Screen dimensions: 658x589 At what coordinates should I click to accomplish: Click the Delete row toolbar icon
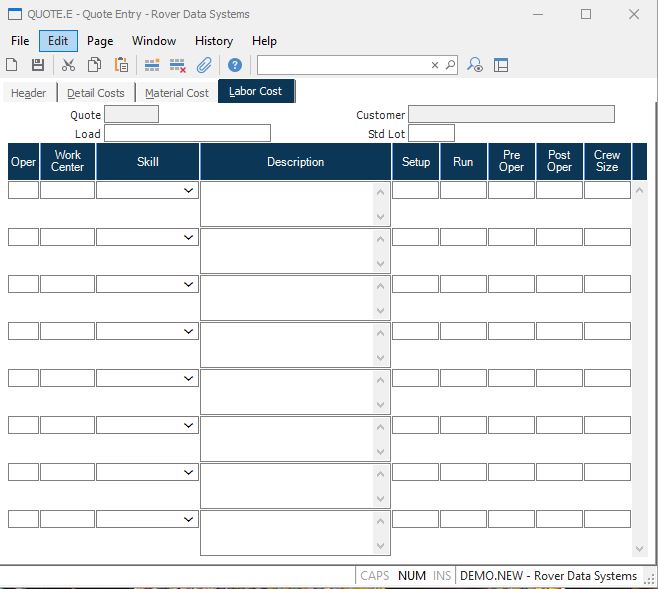(x=178, y=65)
